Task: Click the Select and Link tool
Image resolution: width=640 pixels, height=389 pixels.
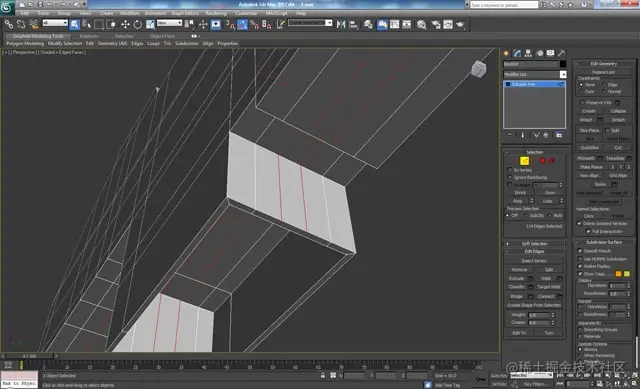Action: [9, 24]
